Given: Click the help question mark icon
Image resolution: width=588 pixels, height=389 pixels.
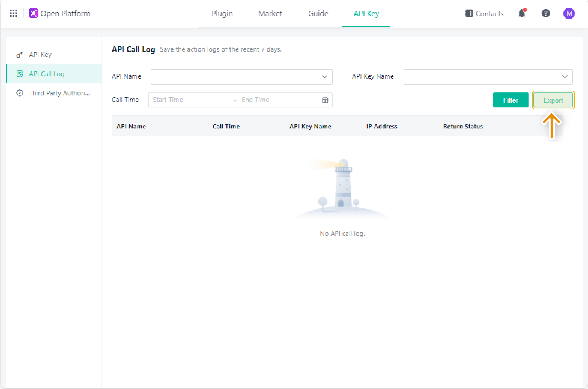Looking at the screenshot, I should [546, 13].
